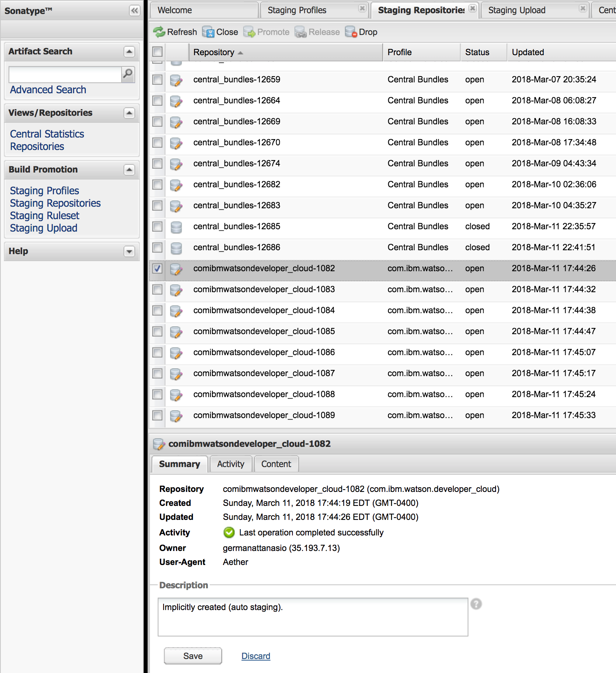Click repository icon for comibmwatsondeveloper_cloud-1086
616x673 pixels.
point(176,353)
